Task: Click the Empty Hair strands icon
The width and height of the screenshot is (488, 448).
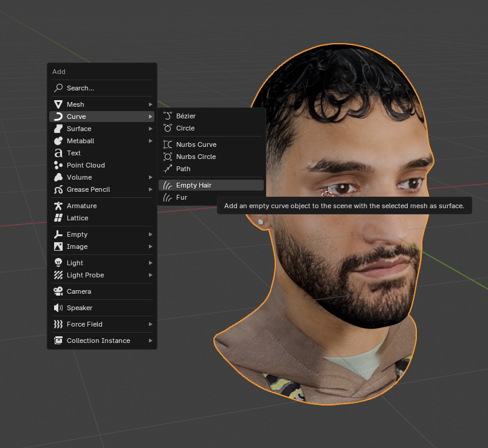Action: point(168,185)
